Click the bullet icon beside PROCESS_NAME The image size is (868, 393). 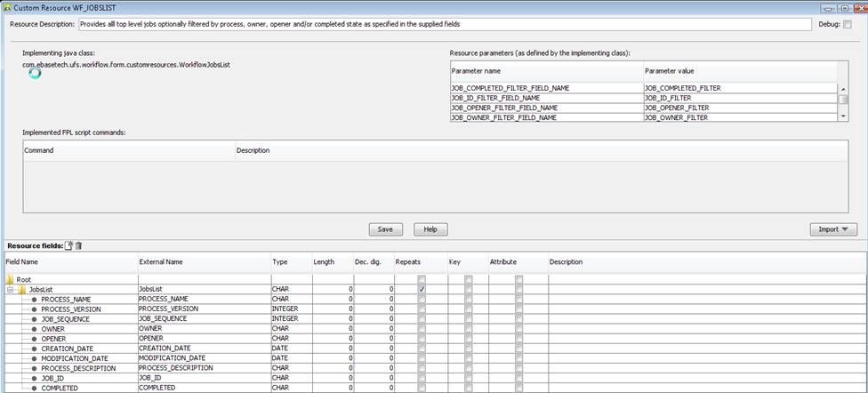coord(35,300)
